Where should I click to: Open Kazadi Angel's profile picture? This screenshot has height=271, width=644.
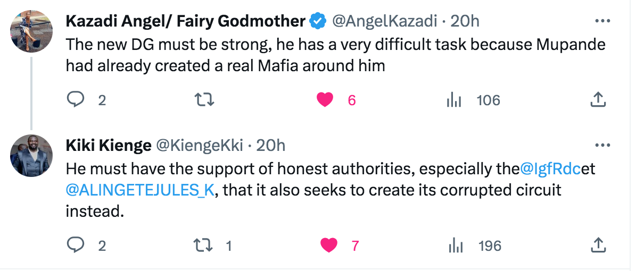click(32, 31)
